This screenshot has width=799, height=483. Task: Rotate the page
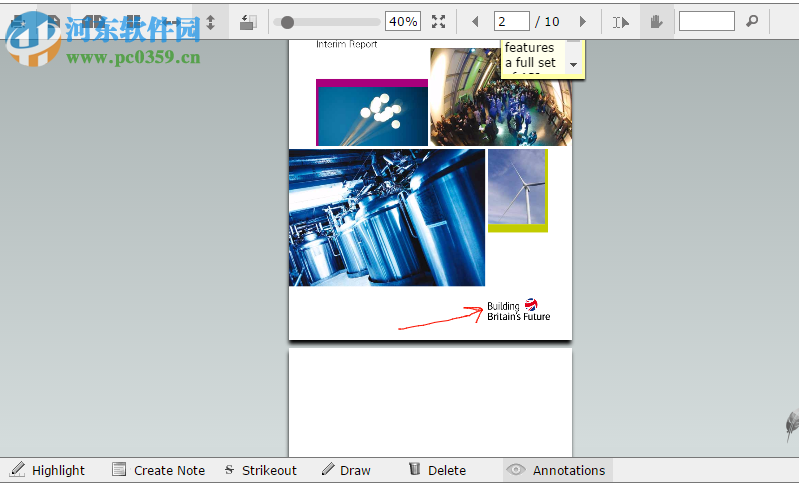(248, 21)
